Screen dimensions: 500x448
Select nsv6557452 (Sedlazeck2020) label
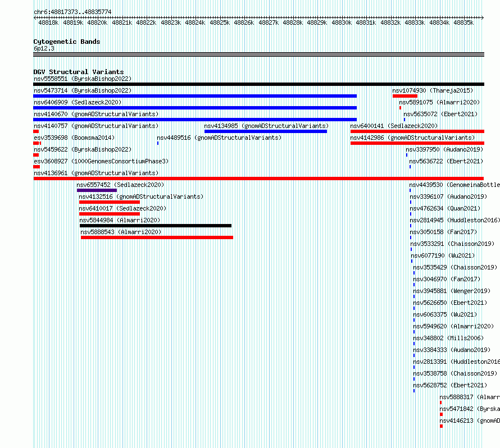(120, 185)
